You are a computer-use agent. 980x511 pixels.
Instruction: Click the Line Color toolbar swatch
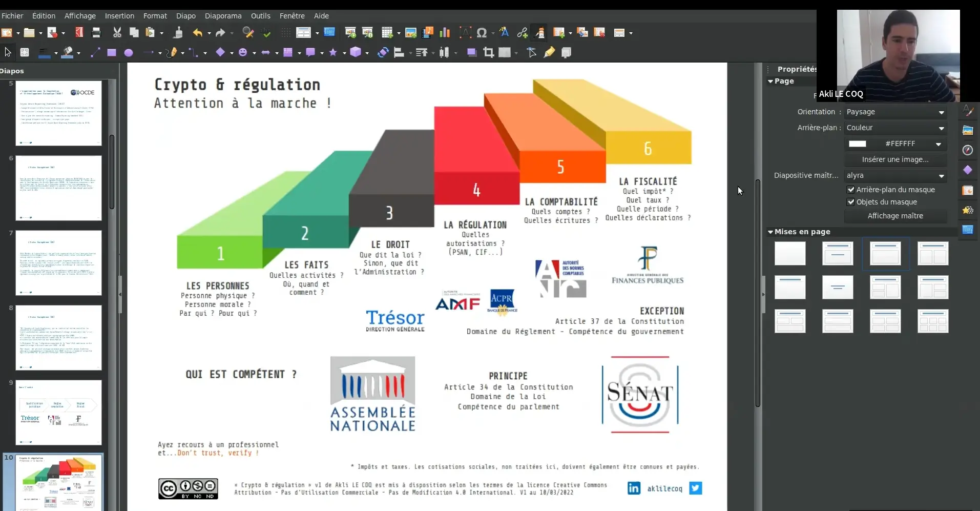click(x=45, y=52)
